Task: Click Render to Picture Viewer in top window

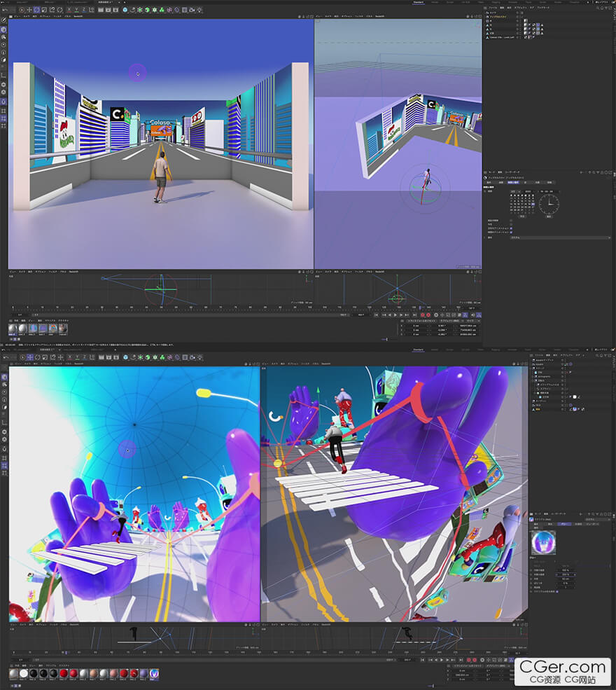Action: tap(108, 10)
